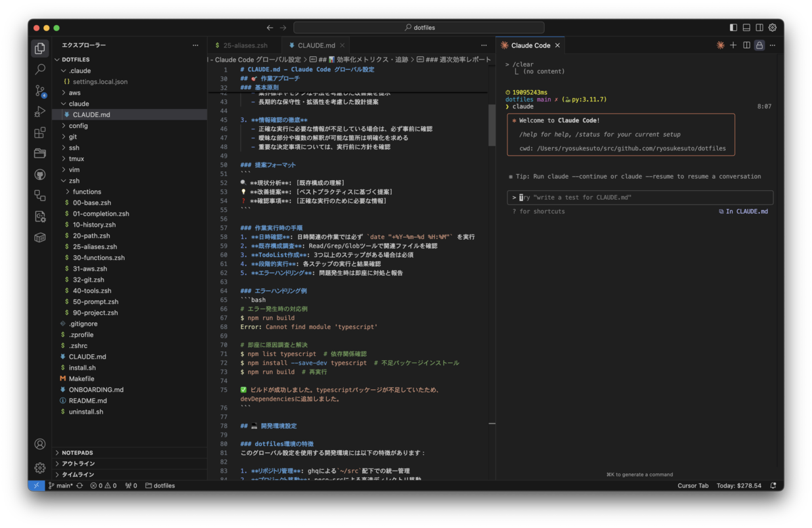Open Explorer panel more actions menu
The height and width of the screenshot is (528, 812).
pos(196,45)
